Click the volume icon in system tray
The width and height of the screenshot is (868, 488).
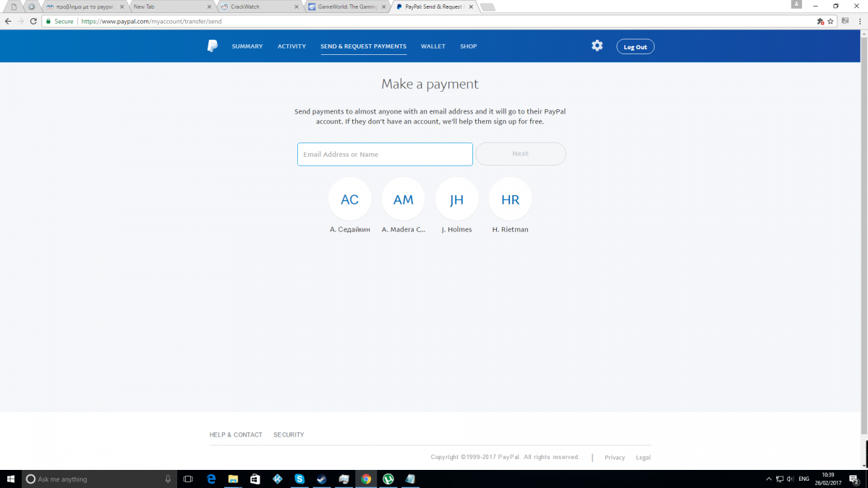pyautogui.click(x=790, y=479)
